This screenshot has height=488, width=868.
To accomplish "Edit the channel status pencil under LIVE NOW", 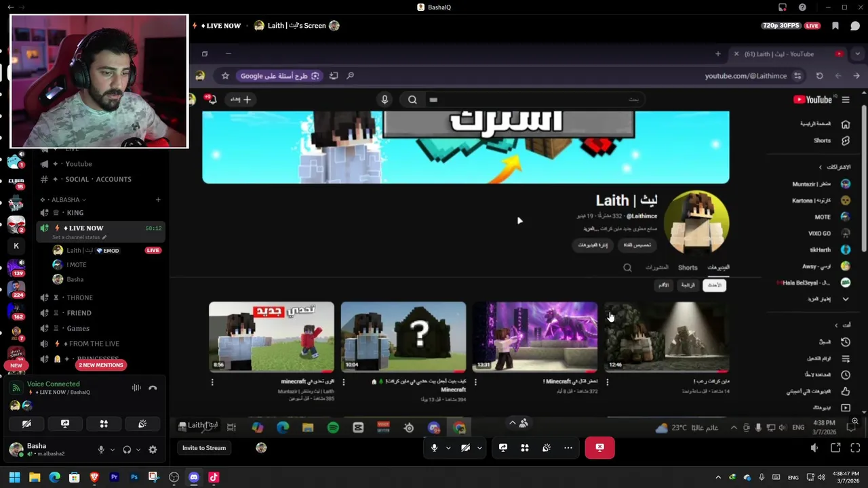I will pos(104,237).
